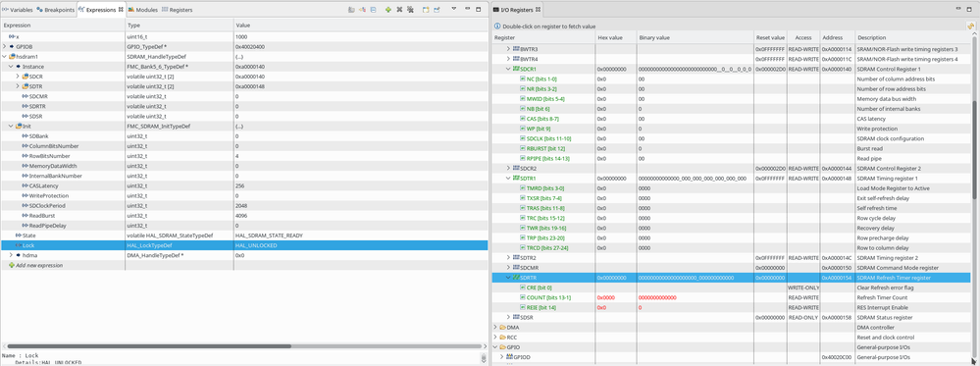Screen dimensions: 980x366
Task: Click the Show Type Names toolbar icon
Action: pos(351,10)
